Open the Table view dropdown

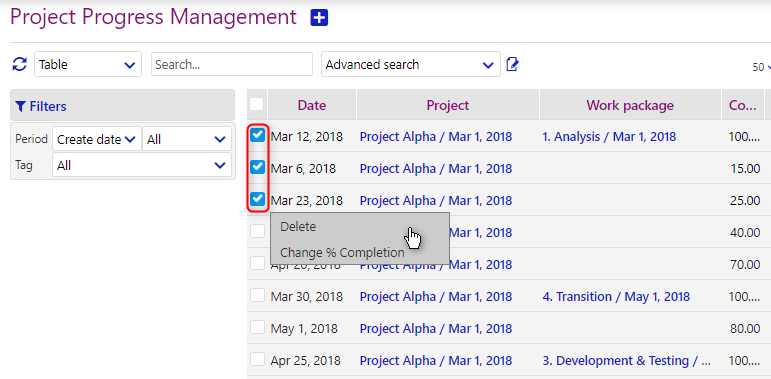pyautogui.click(x=88, y=64)
